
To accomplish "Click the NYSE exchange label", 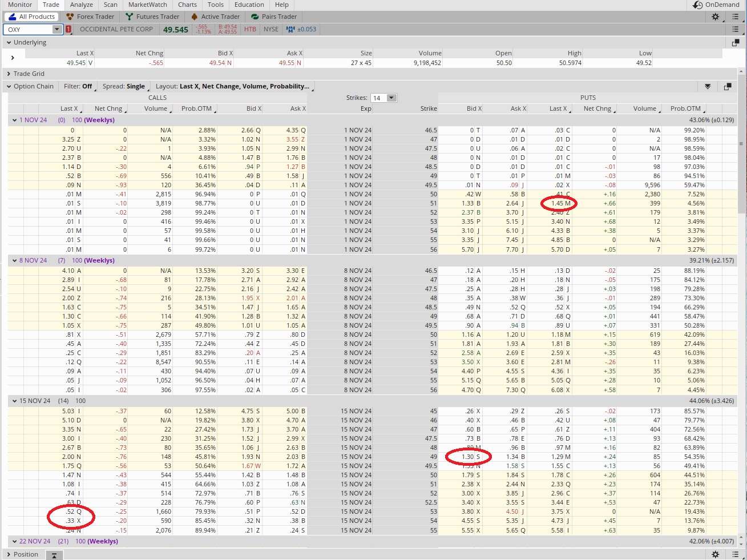I will [x=271, y=29].
